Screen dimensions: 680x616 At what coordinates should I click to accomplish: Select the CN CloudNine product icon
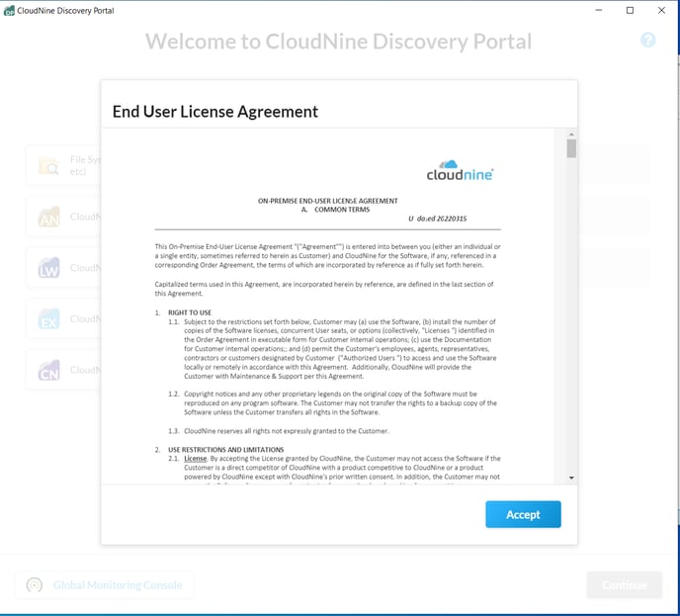pyautogui.click(x=48, y=370)
